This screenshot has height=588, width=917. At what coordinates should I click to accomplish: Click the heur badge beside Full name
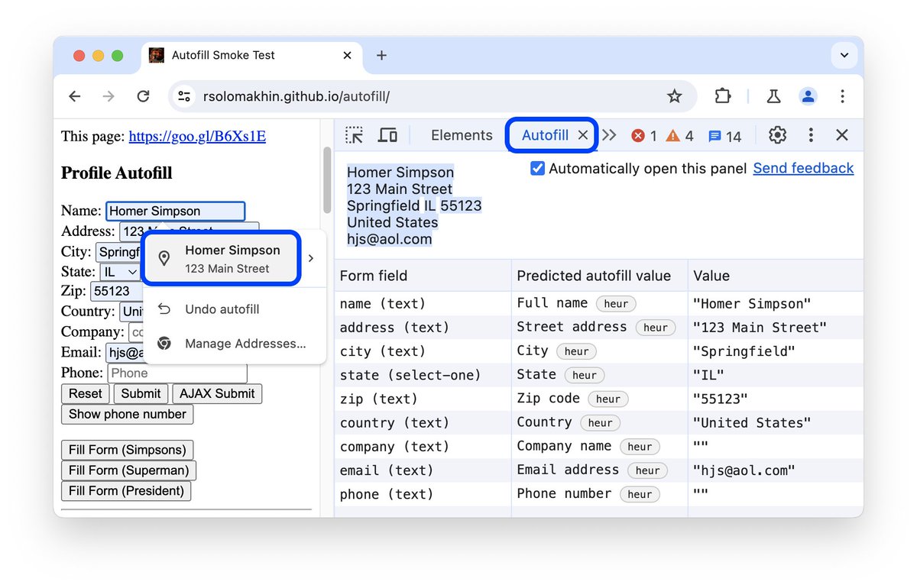tap(616, 304)
